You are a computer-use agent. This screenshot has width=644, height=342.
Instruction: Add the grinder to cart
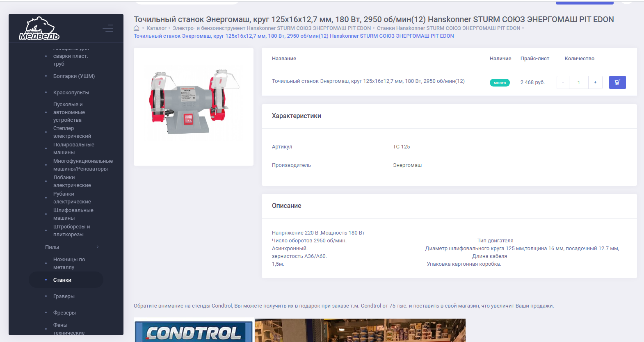coord(617,82)
